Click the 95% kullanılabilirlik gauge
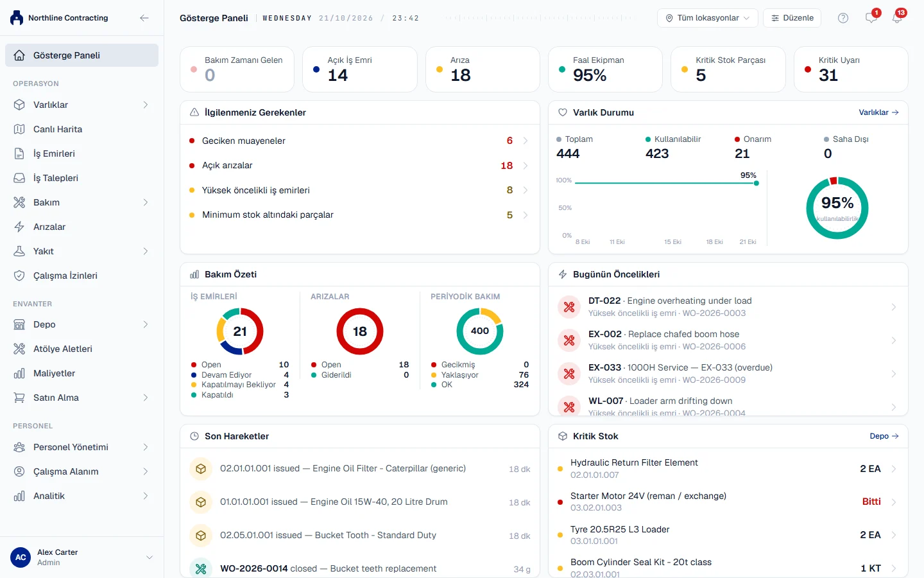This screenshot has width=924, height=578. click(x=837, y=208)
